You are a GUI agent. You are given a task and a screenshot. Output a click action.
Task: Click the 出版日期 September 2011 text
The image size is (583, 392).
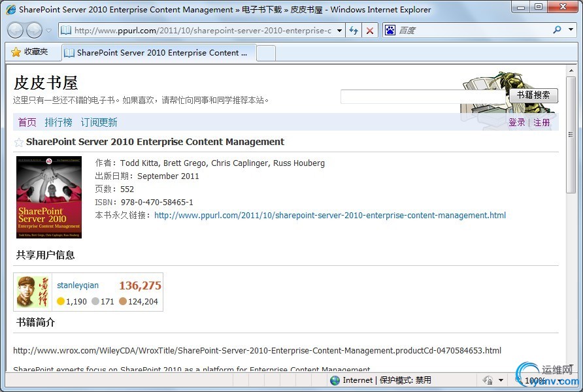click(147, 176)
